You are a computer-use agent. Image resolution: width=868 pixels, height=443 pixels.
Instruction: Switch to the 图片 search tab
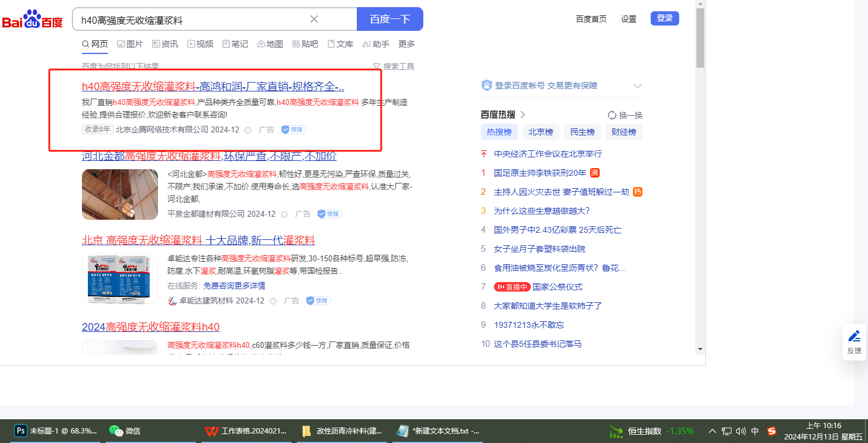coord(130,44)
